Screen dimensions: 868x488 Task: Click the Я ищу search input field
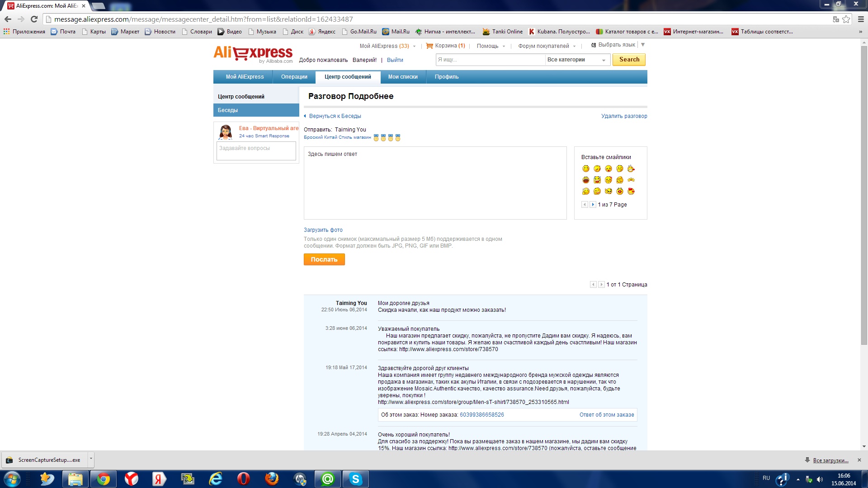(491, 60)
